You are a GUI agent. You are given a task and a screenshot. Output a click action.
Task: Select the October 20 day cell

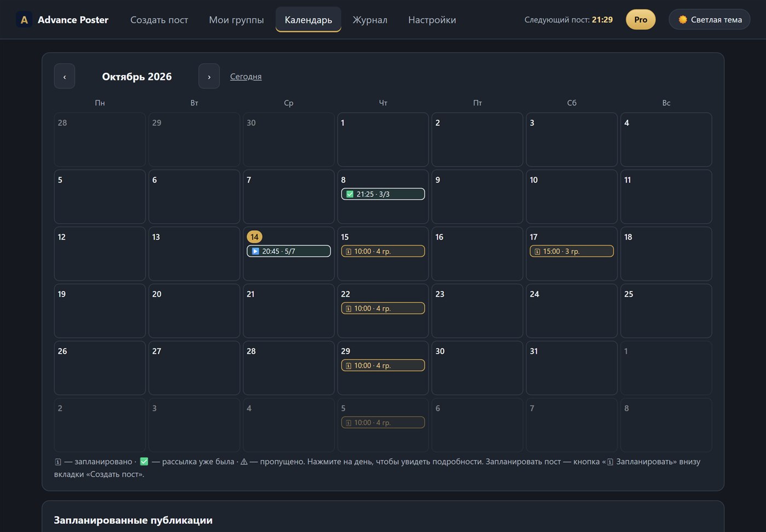(x=194, y=311)
